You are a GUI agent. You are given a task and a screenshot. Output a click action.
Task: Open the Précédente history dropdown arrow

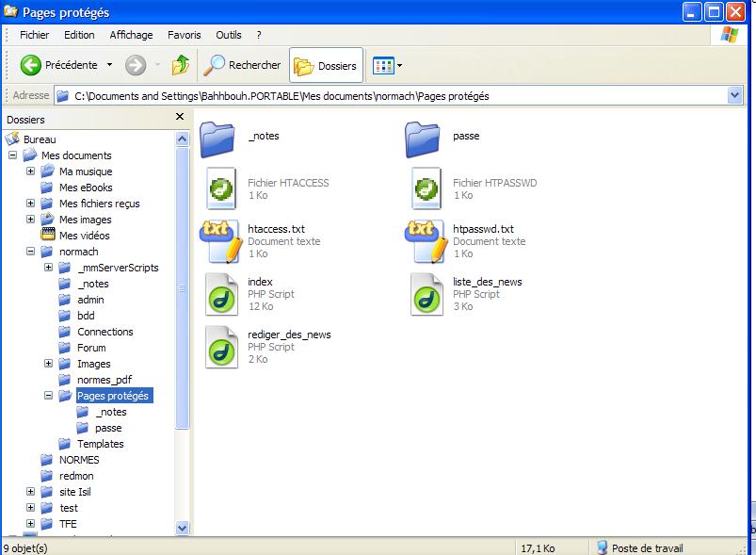click(110, 65)
